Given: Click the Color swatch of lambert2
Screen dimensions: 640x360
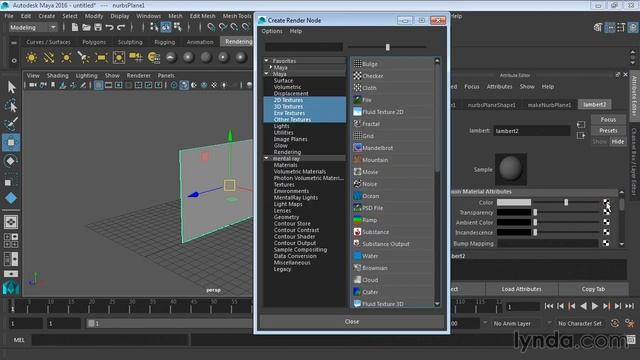Looking at the screenshot, I should tap(514, 202).
